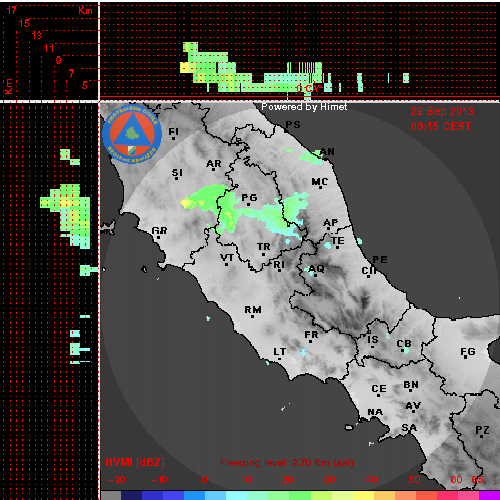Click the HVMI [dBZ] legend title
The height and width of the screenshot is (500, 500).
pos(135,462)
